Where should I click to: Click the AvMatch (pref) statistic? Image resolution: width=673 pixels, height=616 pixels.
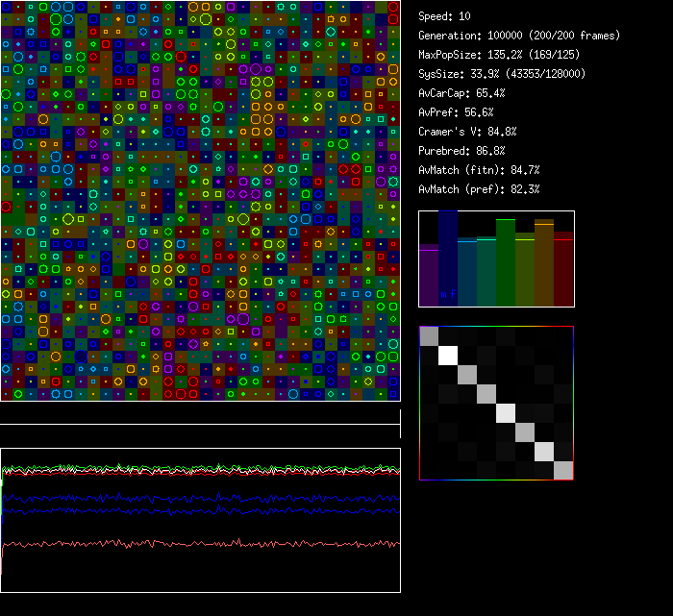click(x=480, y=189)
